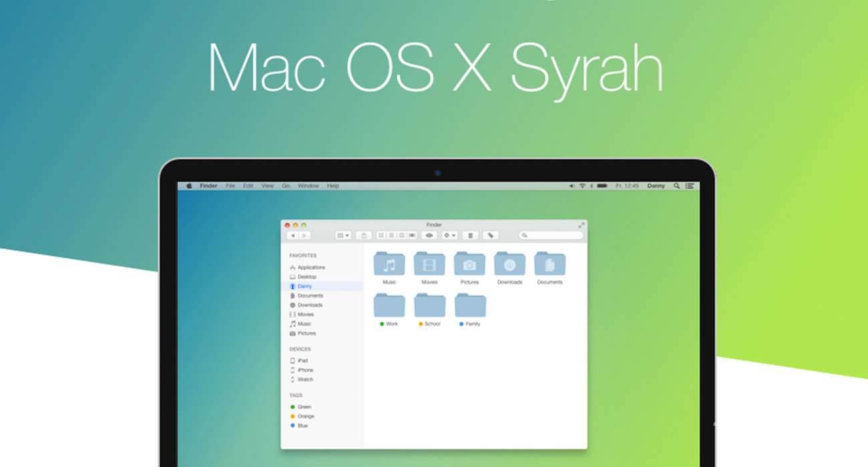Viewport: 868px width, 467px height.
Task: Click the FAVORITES section header
Action: (303, 256)
